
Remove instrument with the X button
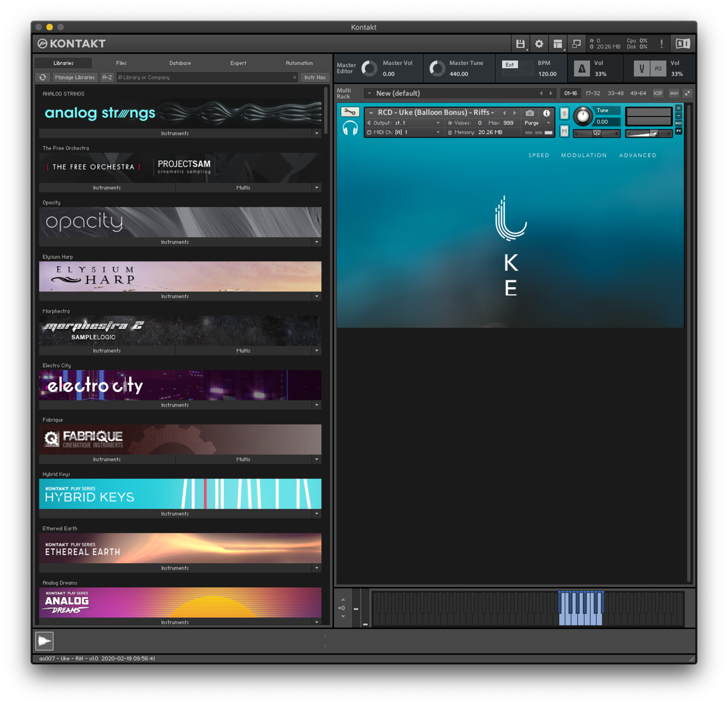[679, 108]
